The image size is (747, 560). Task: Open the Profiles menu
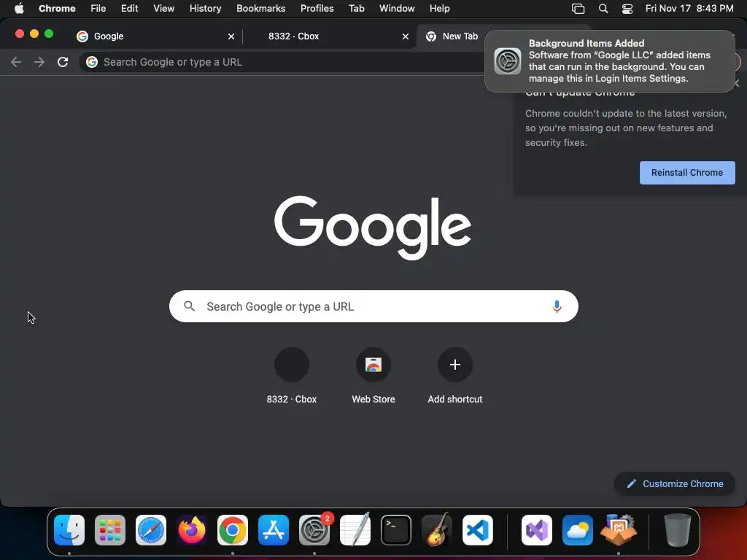click(317, 8)
